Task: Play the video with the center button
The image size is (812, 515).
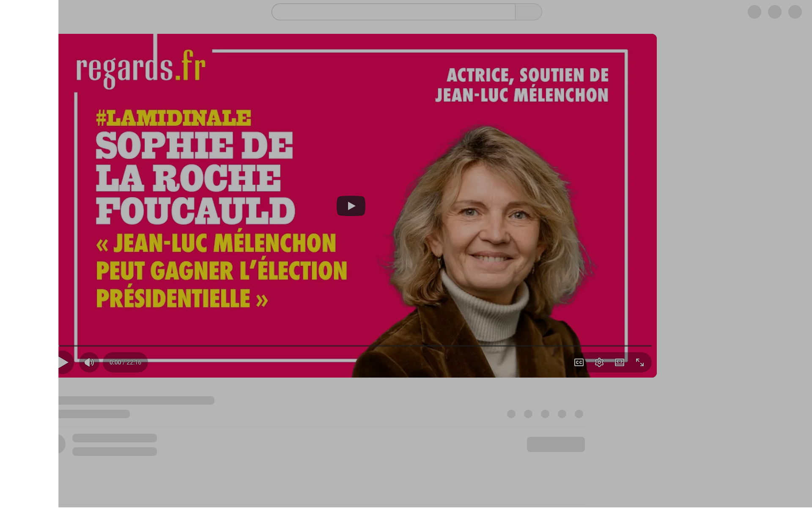Action: [351, 206]
